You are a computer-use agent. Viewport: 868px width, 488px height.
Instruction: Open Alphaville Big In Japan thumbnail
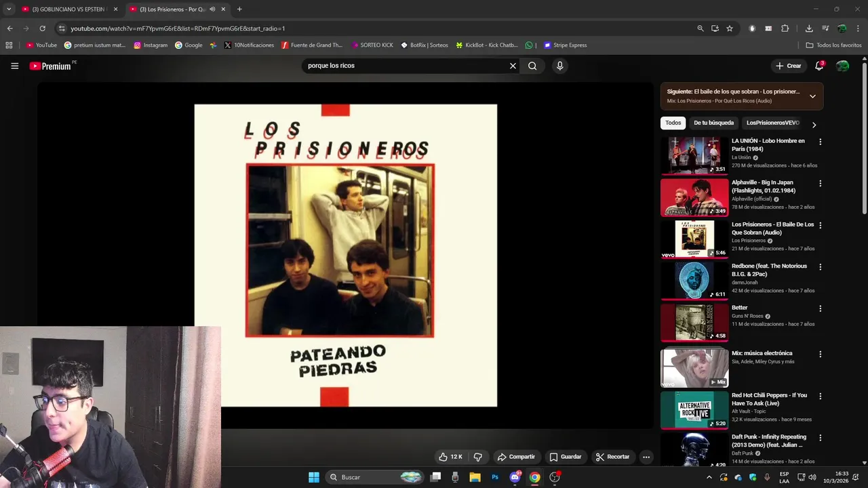[x=694, y=197]
